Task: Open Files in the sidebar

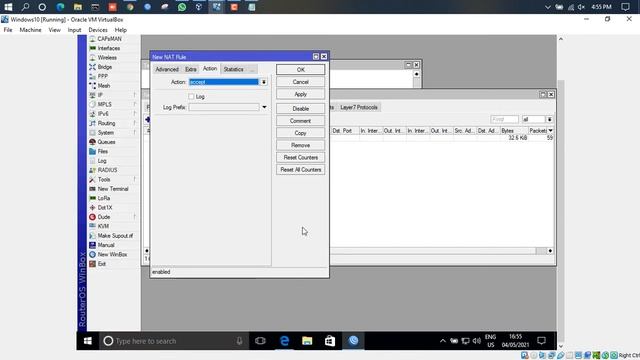Action: [102, 151]
